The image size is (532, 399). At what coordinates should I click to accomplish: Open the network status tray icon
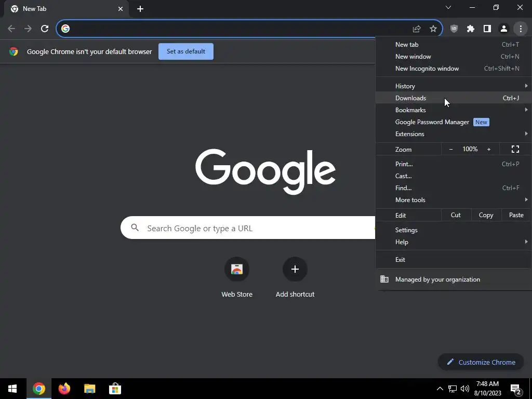(453, 389)
